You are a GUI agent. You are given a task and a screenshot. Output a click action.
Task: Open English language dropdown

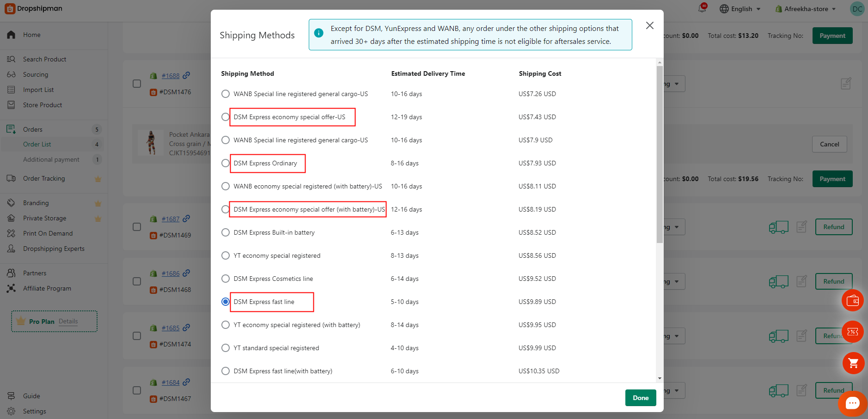click(740, 9)
